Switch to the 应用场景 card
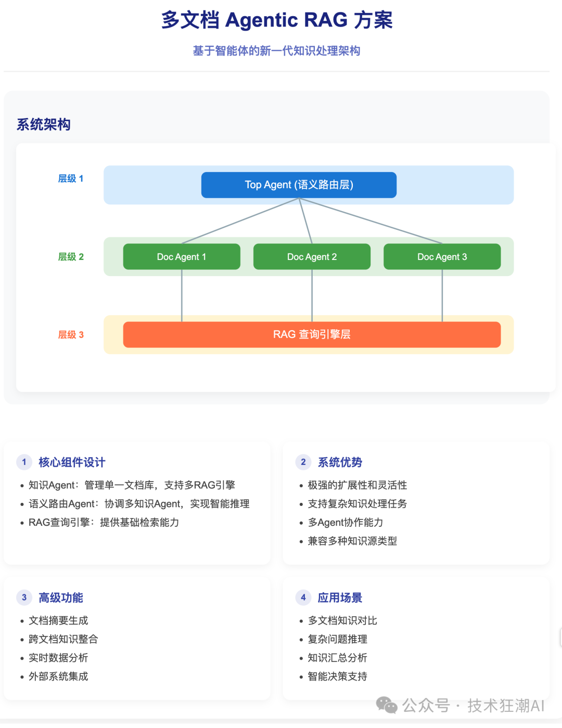Screen dimensions: 562x728 click(x=340, y=597)
